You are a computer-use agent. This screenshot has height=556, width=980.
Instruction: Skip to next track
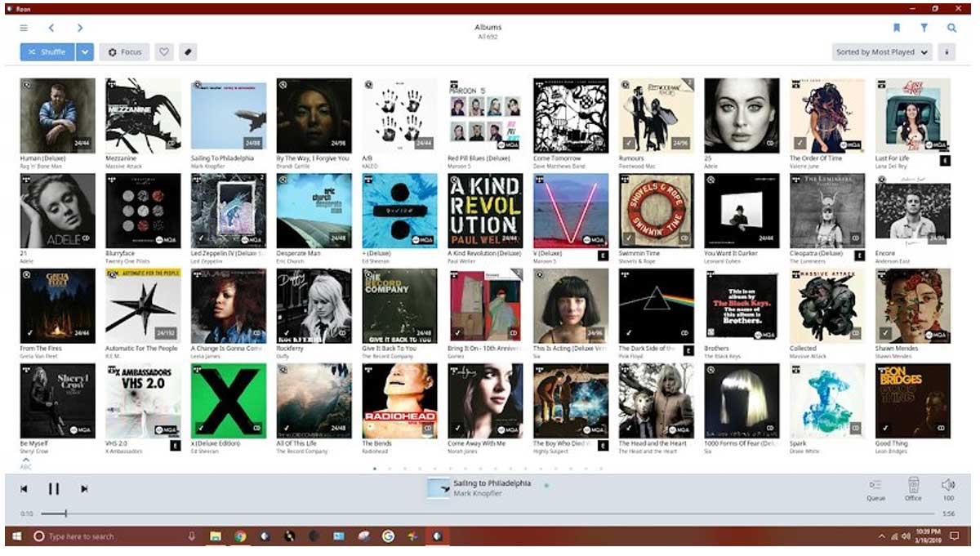coord(84,488)
